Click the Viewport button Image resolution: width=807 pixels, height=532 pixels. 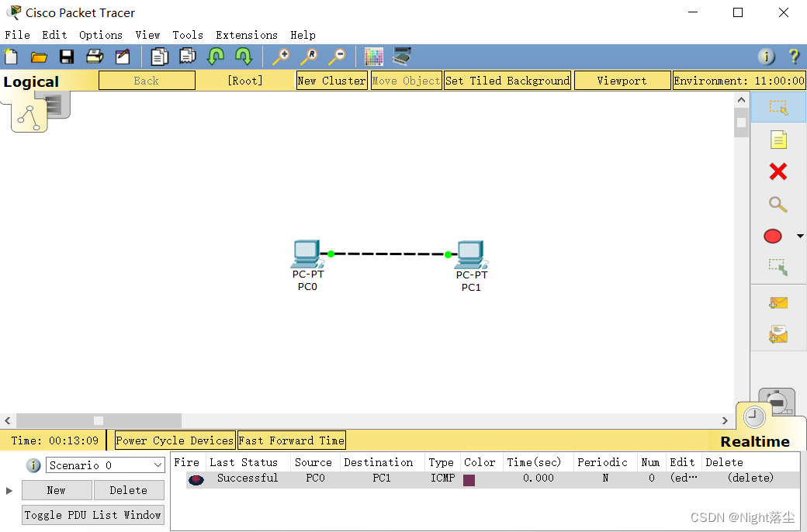click(622, 80)
